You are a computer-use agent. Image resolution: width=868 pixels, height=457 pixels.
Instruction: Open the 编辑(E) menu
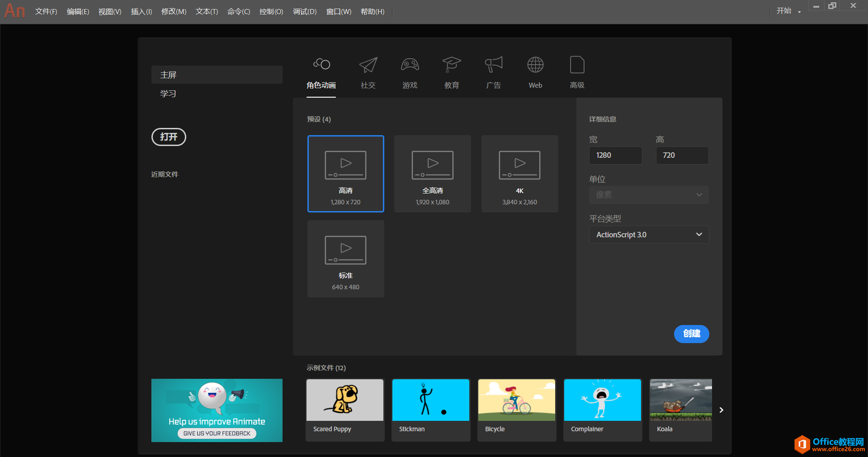click(78, 11)
